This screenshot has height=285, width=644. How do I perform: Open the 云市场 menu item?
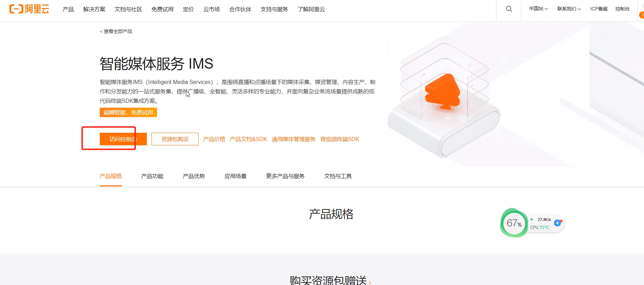(212, 9)
